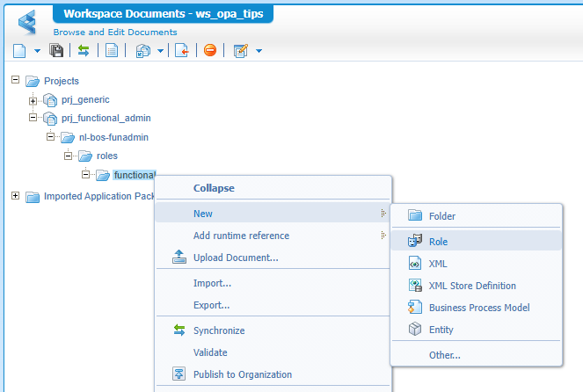
Task: Click the copy documents toolbar icon
Action: [x=142, y=50]
